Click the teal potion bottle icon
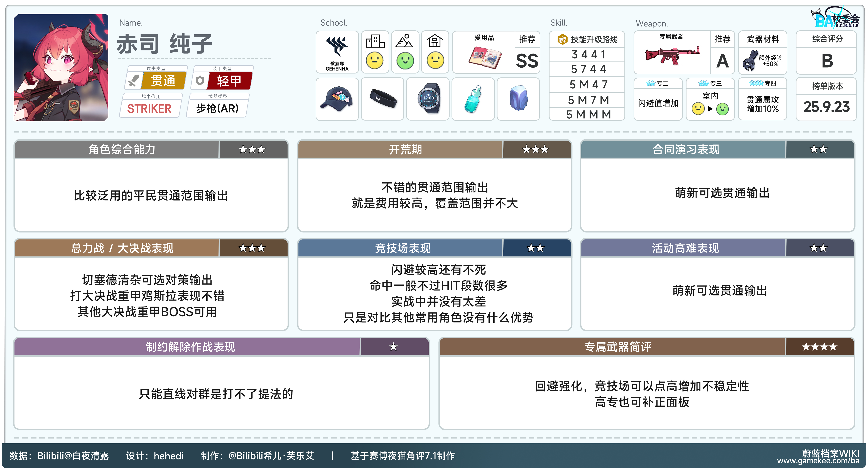This screenshot has width=868, height=470. [x=473, y=99]
